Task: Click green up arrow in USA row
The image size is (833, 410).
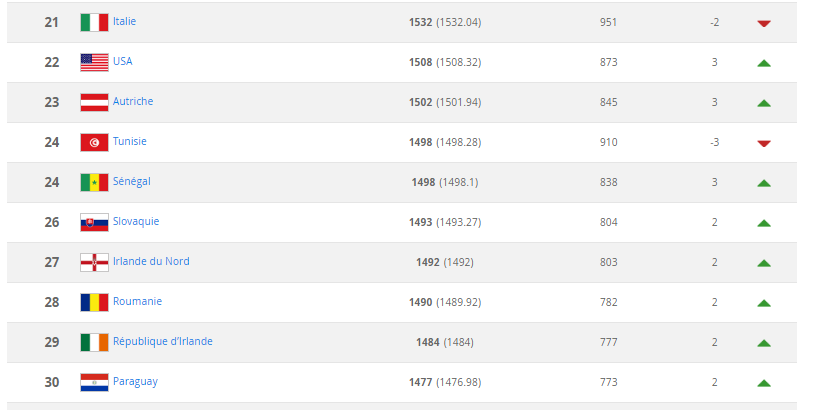Action: pyautogui.click(x=764, y=63)
